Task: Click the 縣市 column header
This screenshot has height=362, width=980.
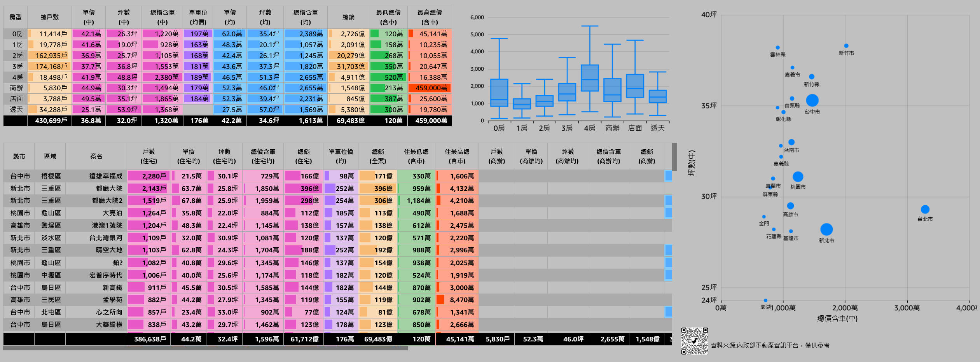Action: tap(19, 156)
